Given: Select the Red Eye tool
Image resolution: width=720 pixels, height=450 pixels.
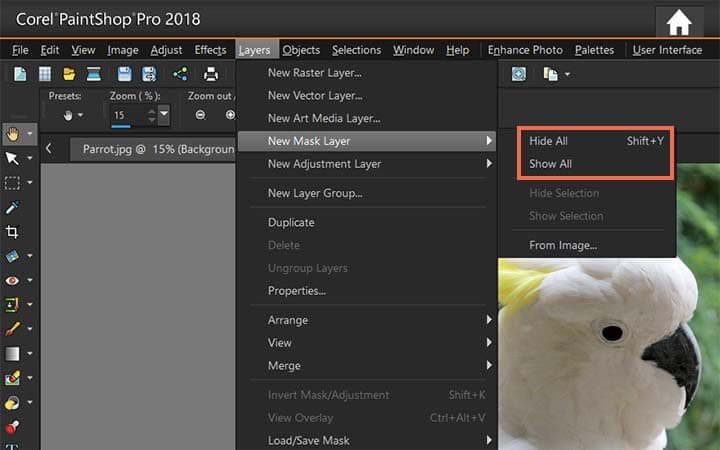Looking at the screenshot, I should pos(12,280).
